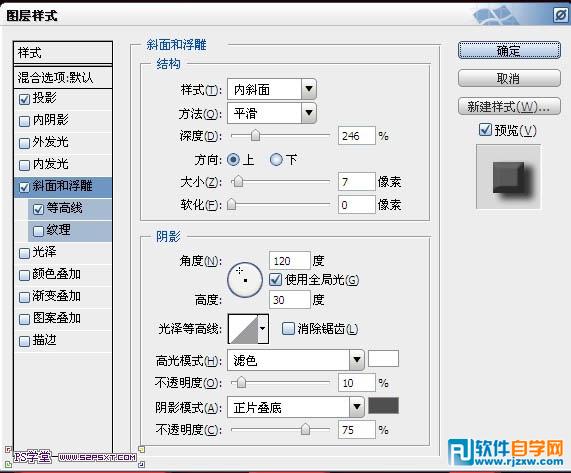Click the 确定 button
The width and height of the screenshot is (571, 473).
click(x=509, y=50)
